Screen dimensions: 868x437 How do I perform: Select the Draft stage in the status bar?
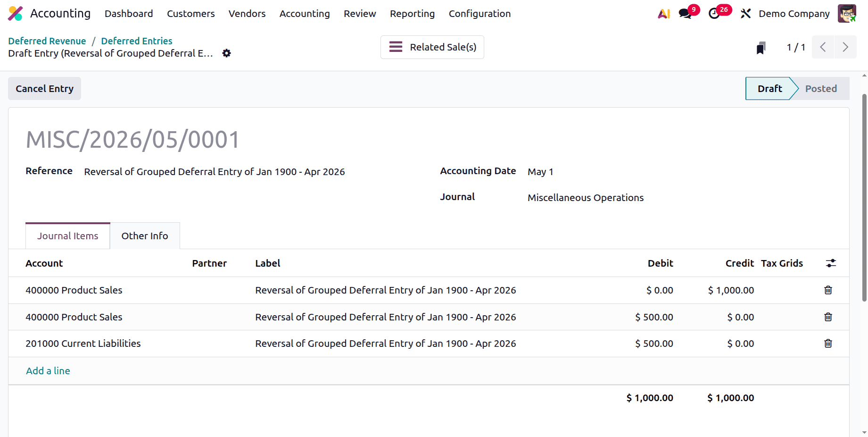tap(769, 88)
